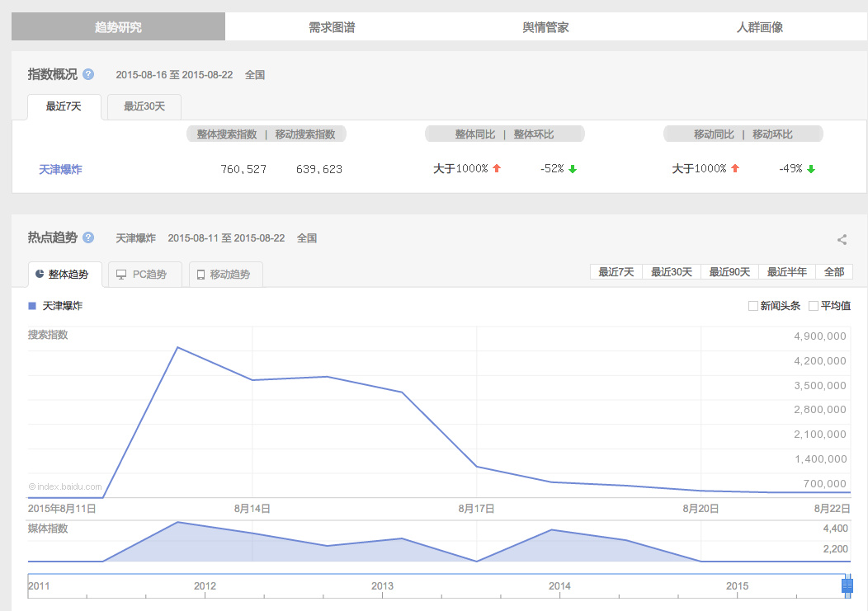Show the 移动趋势 chart tab
The width and height of the screenshot is (868, 611).
[226, 275]
